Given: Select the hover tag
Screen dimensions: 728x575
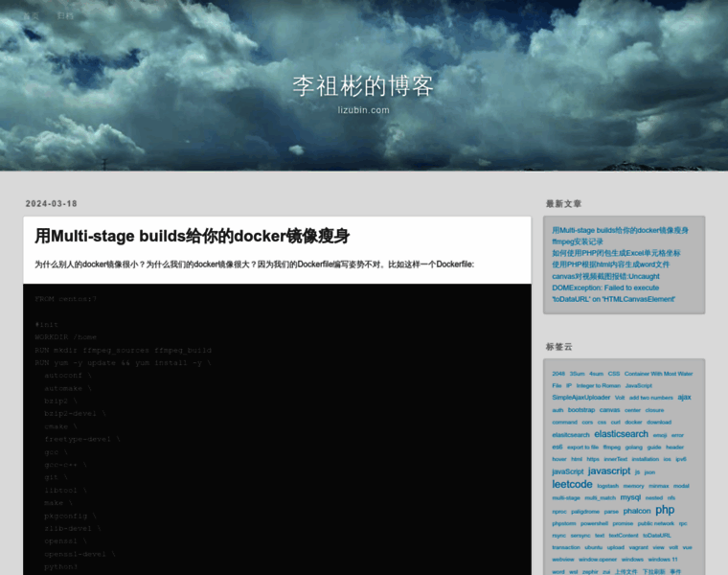Looking at the screenshot, I should pos(559,459).
